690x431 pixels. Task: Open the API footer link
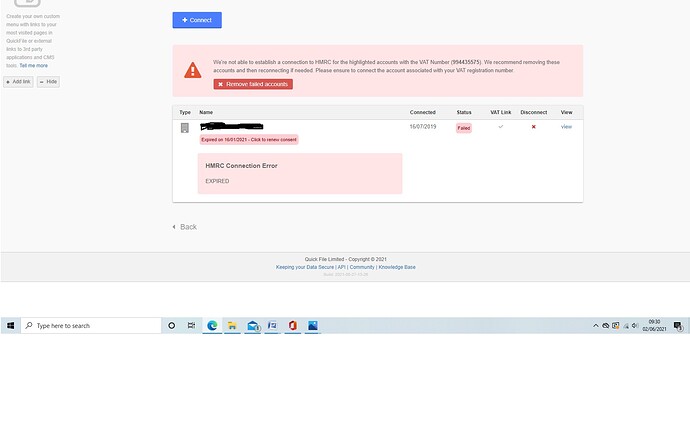341,267
